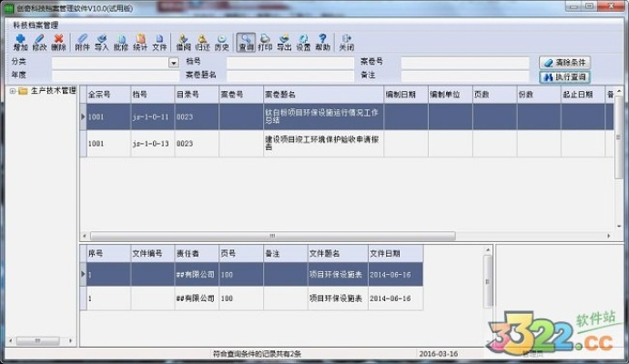Click the 文件题名 column header
Screen dimensions: 629x364
(338, 254)
